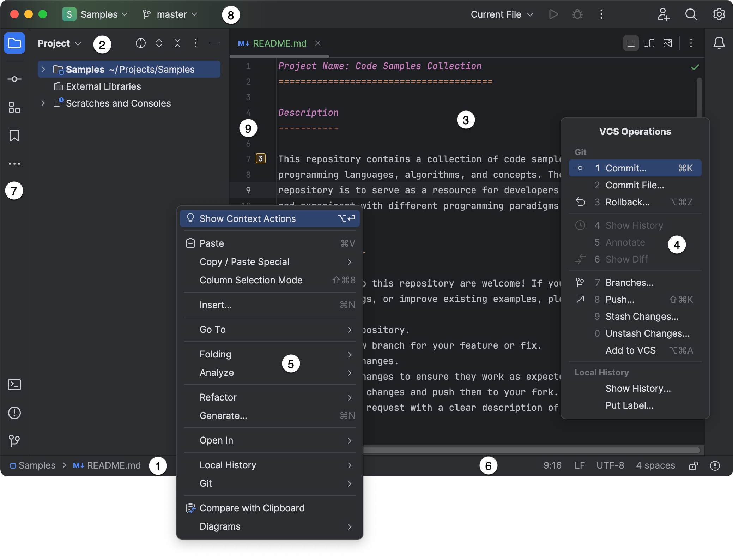Toggle read-only lock in status bar
Image resolution: width=733 pixels, height=560 pixels.
[x=693, y=466]
